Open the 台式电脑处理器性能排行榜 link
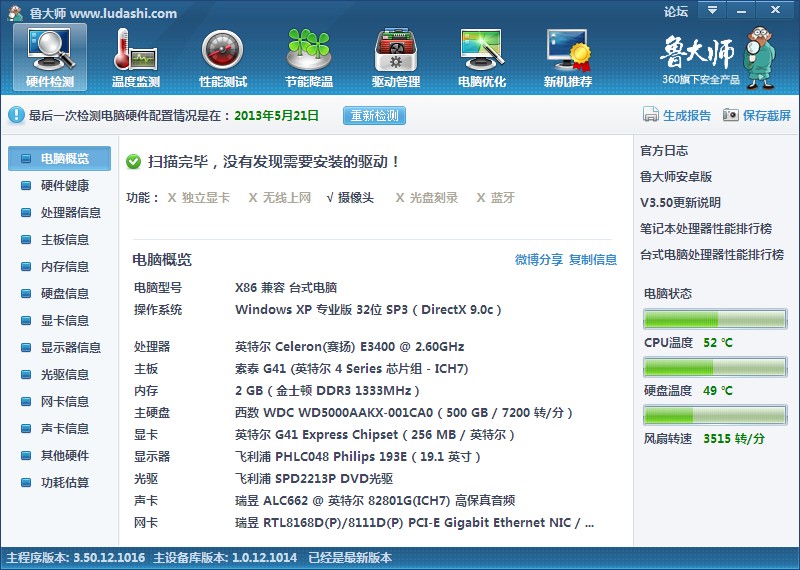Screen dimensions: 800x570 click(x=712, y=255)
